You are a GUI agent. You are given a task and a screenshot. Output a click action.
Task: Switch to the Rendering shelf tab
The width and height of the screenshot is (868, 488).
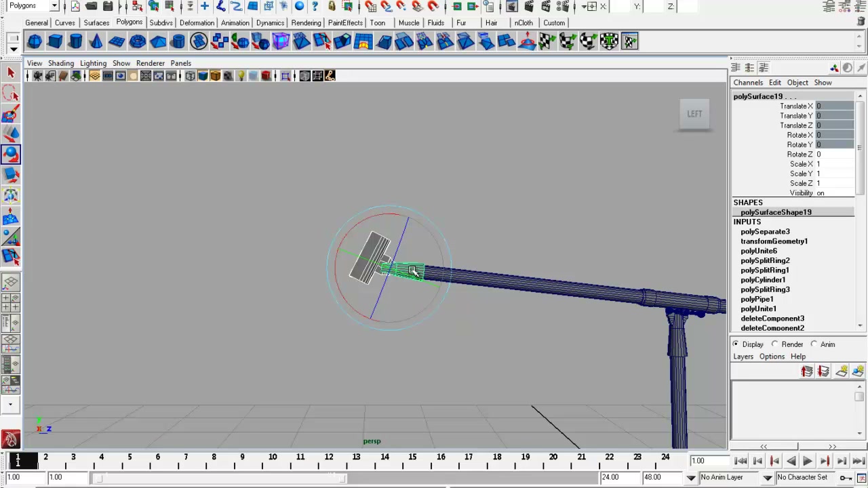[x=306, y=22]
